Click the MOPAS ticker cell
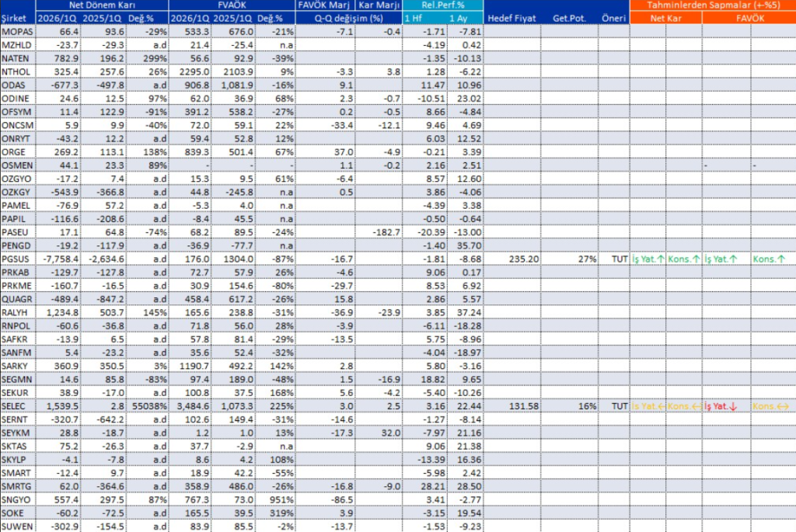 [17, 31]
